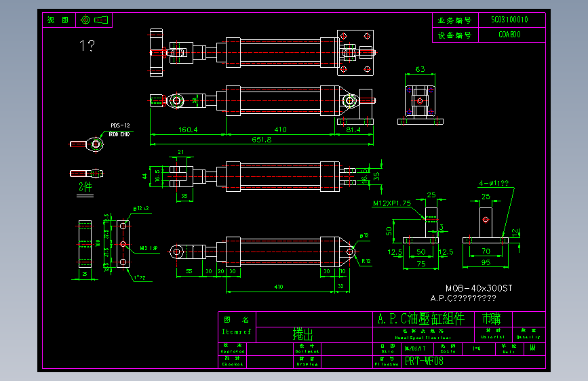Click the four-hole mounting plate in top view
Viewport: 588px width, 381px height.
pos(355,52)
